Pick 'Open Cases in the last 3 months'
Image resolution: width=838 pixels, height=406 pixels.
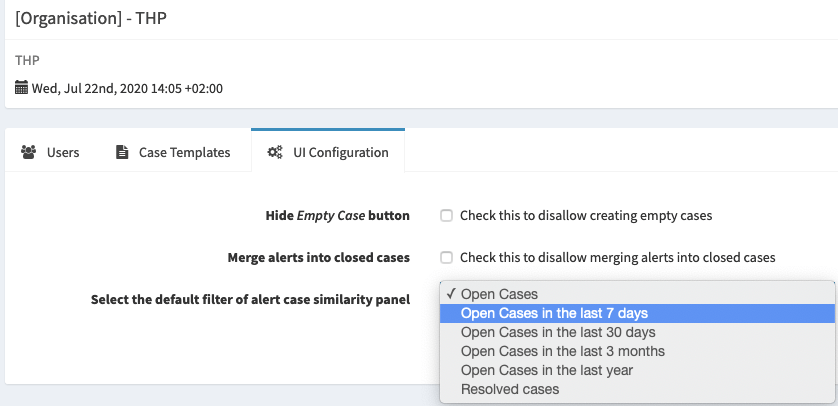[562, 351]
